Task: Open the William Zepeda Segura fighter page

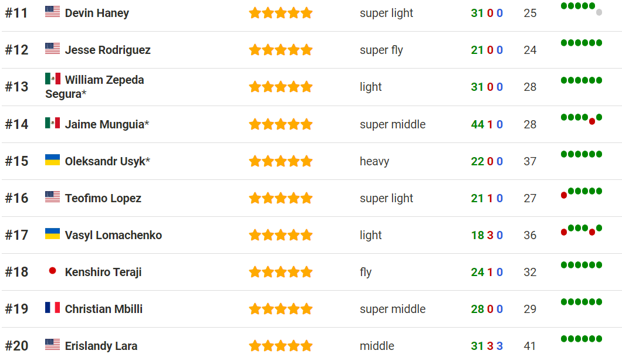Action: (x=104, y=80)
